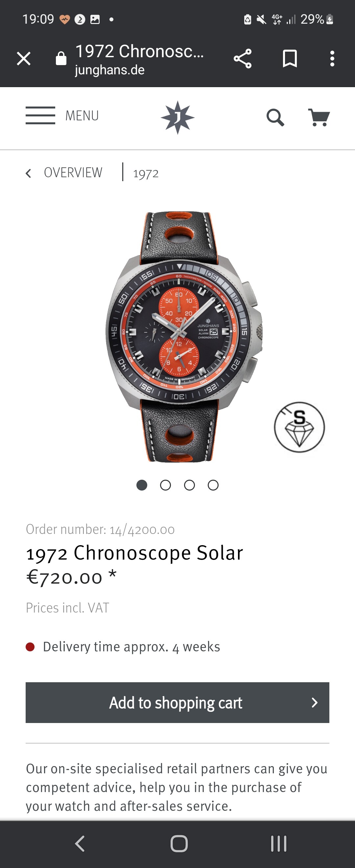Viewport: 355px width, 868px height.
Task: Click arrow on Add to shopping cart
Action: 314,703
